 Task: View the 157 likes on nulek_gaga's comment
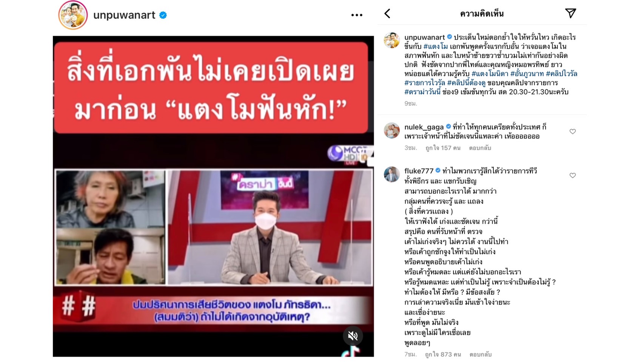(443, 148)
